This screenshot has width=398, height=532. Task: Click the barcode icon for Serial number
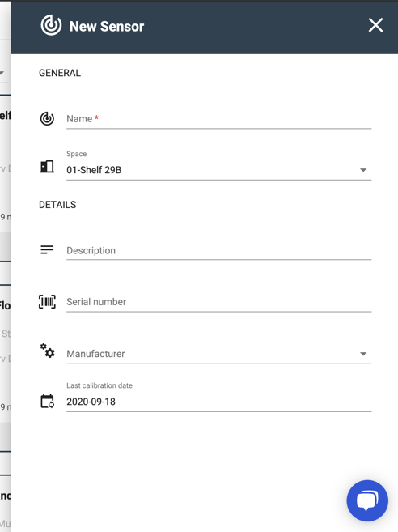click(47, 301)
